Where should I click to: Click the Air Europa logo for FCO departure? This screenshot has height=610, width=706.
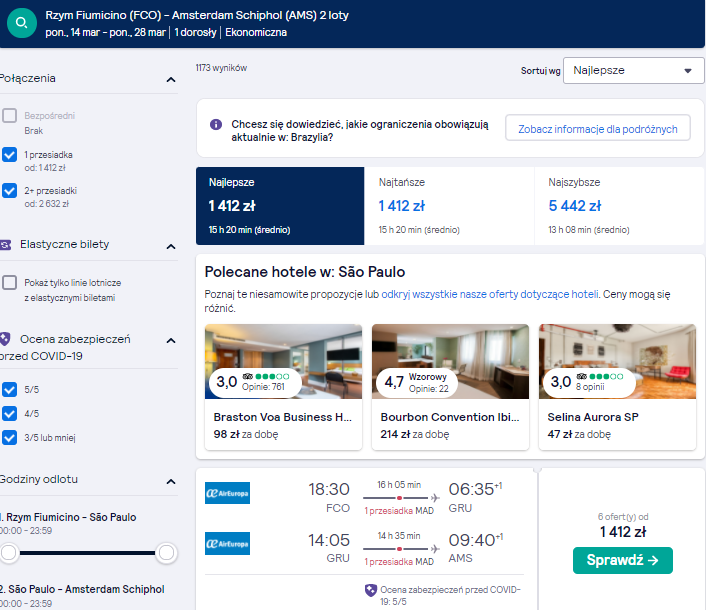(227, 493)
